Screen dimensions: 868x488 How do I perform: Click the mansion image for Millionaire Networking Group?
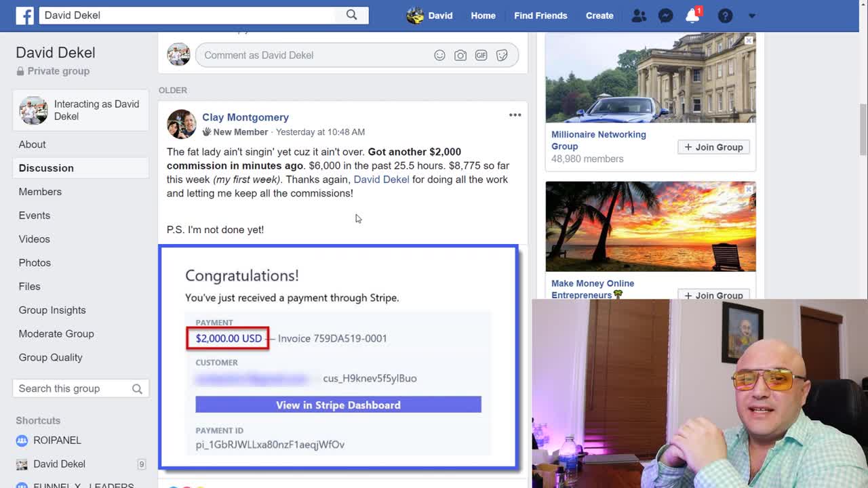650,78
